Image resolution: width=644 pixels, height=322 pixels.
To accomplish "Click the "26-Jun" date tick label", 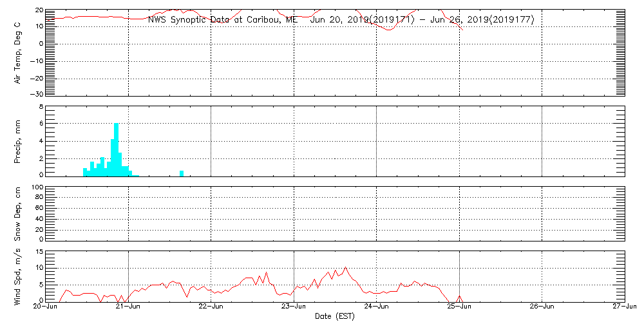I will (x=542, y=308).
